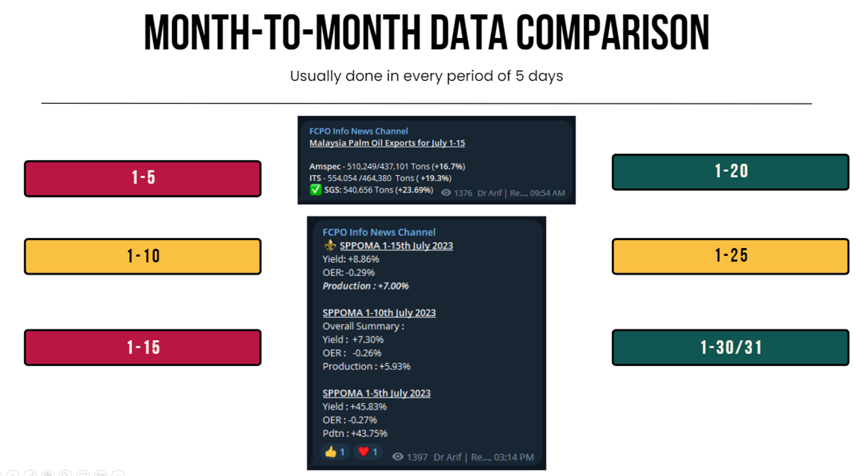
Task: Click FCPO Info News Channel name in the SPPOMA message
Action: click(x=379, y=232)
